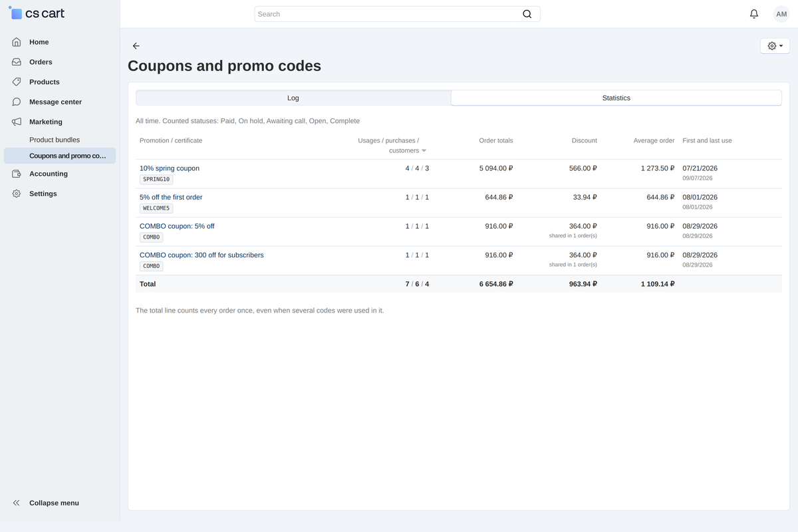
Task: Click the Message center chat icon
Action: coord(17,102)
